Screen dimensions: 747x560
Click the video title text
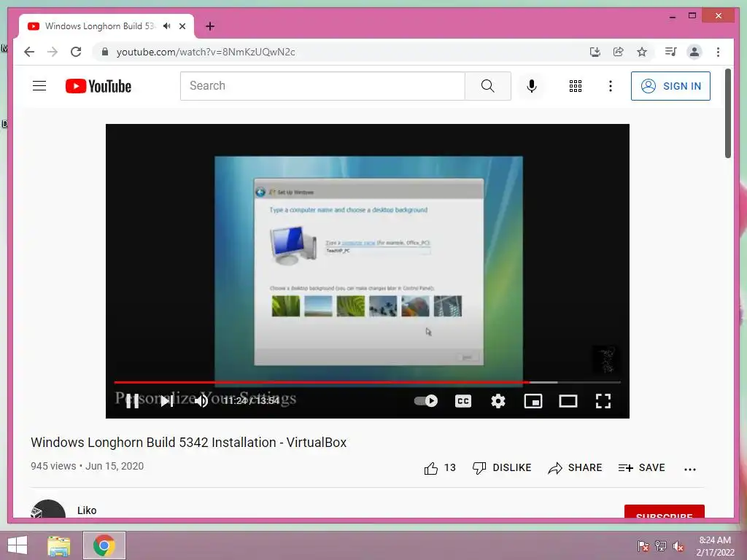tap(189, 443)
